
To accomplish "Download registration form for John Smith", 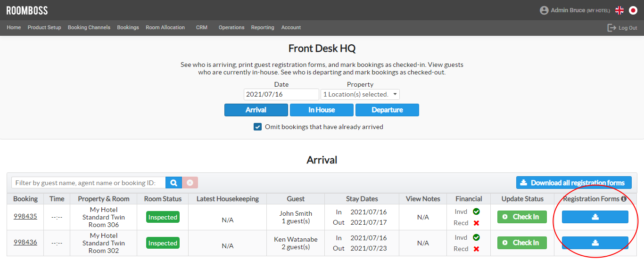I will [595, 217].
